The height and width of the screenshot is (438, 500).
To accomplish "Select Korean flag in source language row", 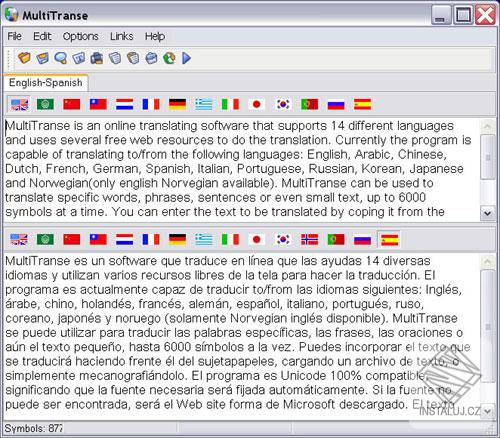I will pos(283,104).
